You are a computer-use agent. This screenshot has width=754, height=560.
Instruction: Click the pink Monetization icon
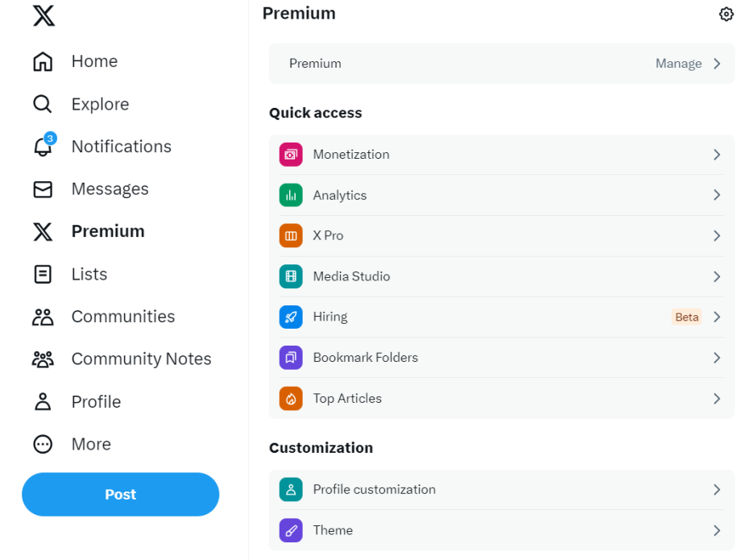tap(291, 155)
